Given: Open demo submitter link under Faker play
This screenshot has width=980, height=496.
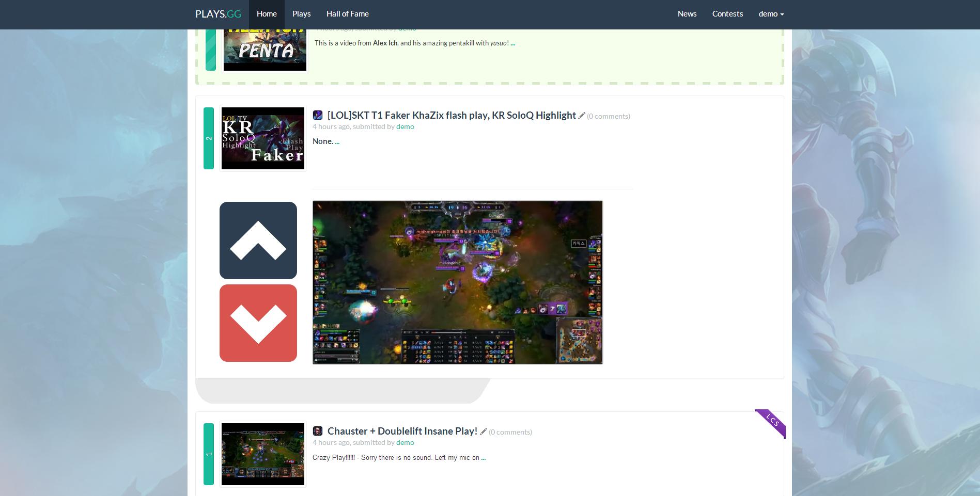Looking at the screenshot, I should [x=405, y=126].
